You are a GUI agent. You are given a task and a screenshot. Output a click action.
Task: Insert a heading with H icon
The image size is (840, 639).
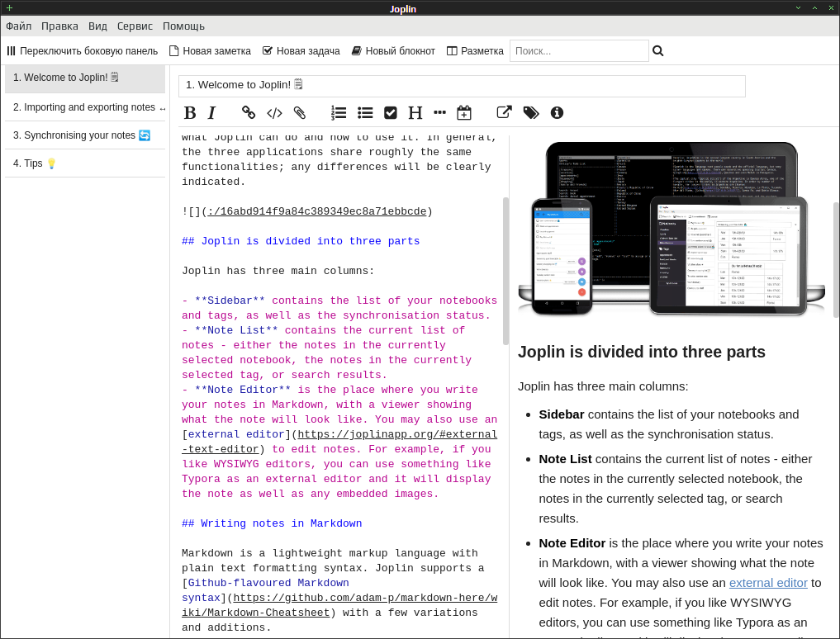pos(415,112)
